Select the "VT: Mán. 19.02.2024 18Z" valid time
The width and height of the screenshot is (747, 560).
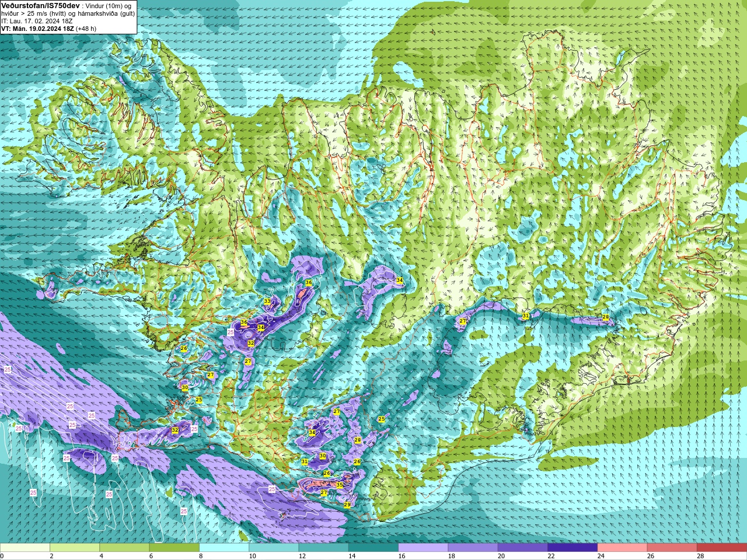[x=37, y=29]
